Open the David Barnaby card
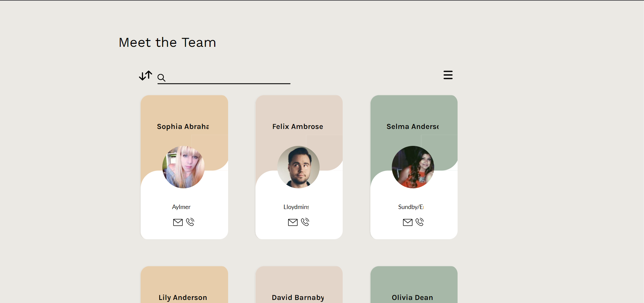644x303 pixels. (x=299, y=285)
